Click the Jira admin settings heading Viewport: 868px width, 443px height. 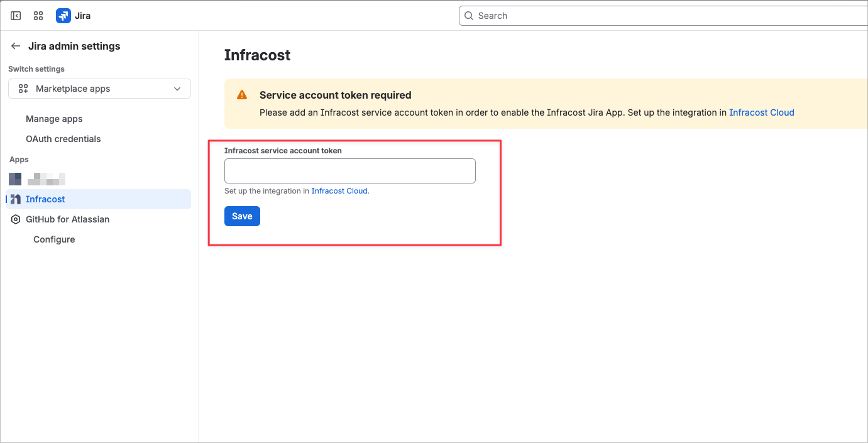pyautogui.click(x=74, y=46)
